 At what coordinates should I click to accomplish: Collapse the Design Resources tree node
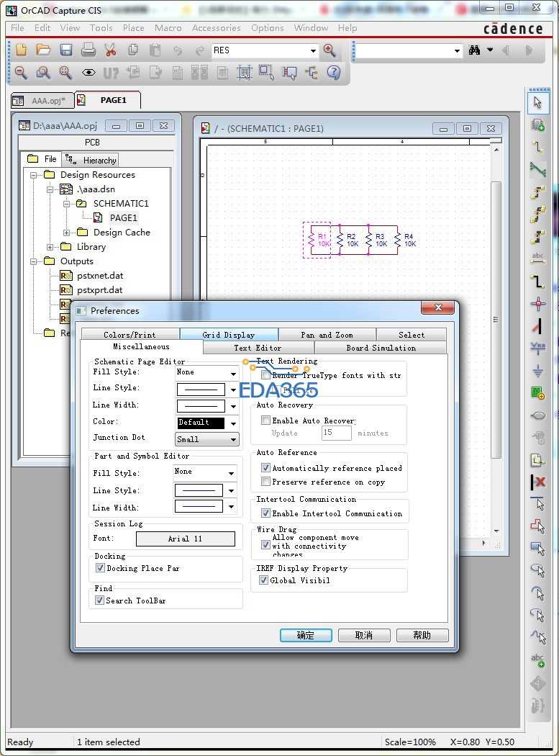coord(34,175)
